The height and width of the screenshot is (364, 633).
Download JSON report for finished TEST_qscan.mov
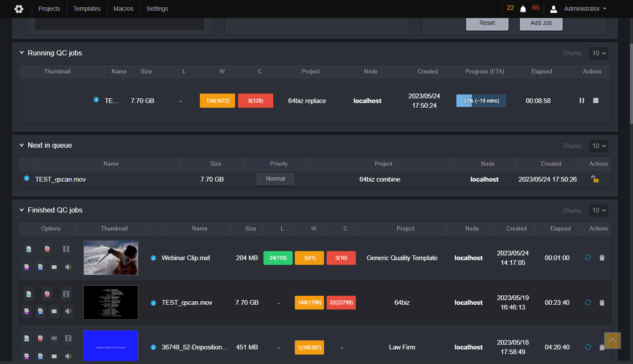[x=40, y=311]
